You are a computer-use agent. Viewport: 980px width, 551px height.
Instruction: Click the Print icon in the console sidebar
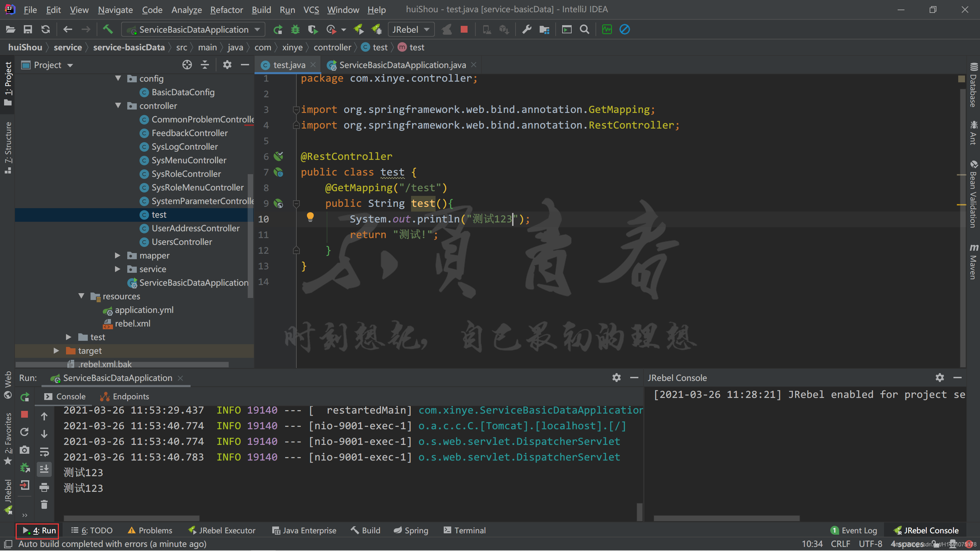coord(44,487)
